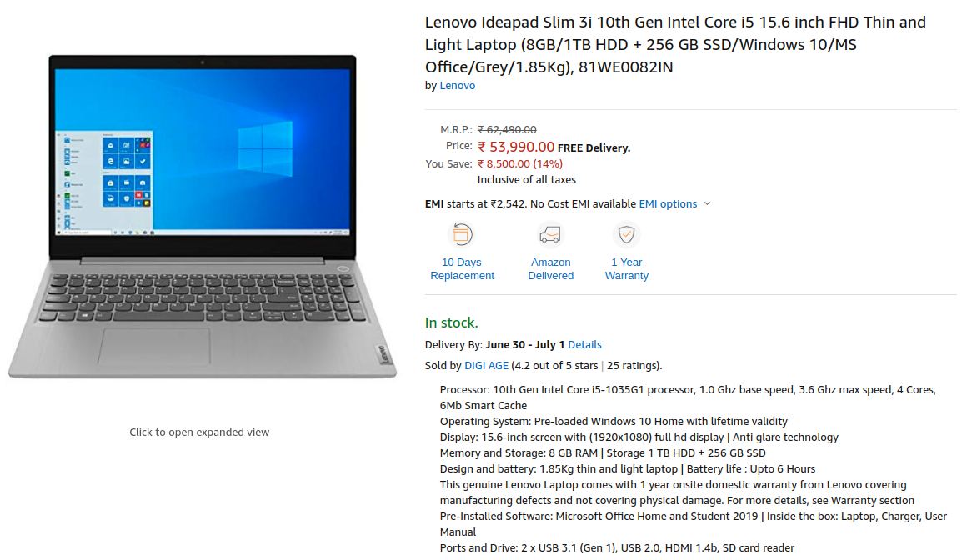Viewport: 962px width, 560px height.
Task: Click the Amazon Delivered truck icon
Action: coord(550,234)
